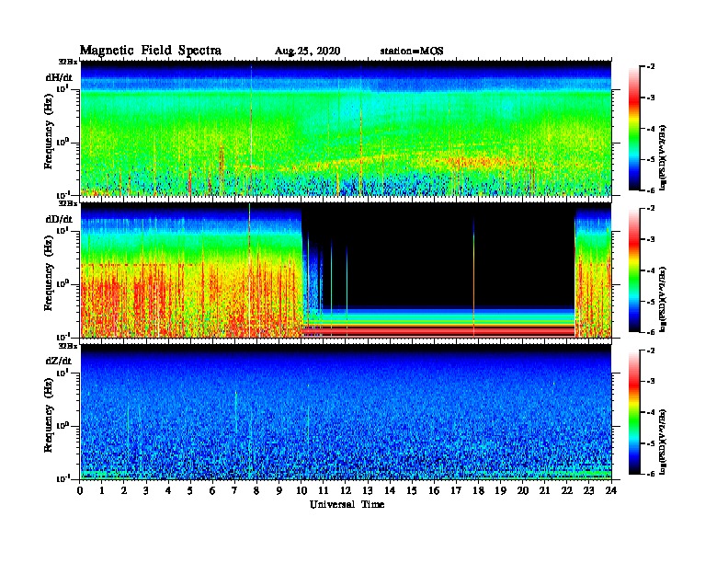
Task: Click hour tick '0' on time axis
Action: click(80, 491)
